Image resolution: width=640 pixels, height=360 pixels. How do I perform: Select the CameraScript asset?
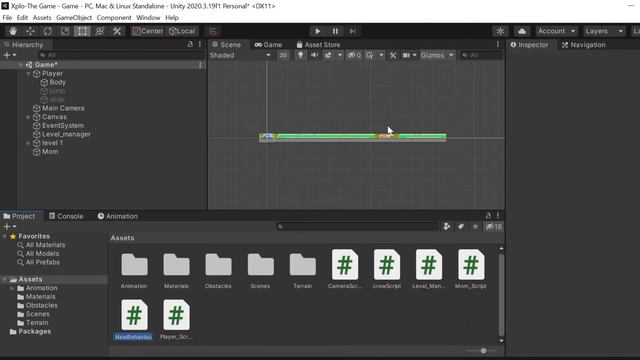tap(344, 269)
